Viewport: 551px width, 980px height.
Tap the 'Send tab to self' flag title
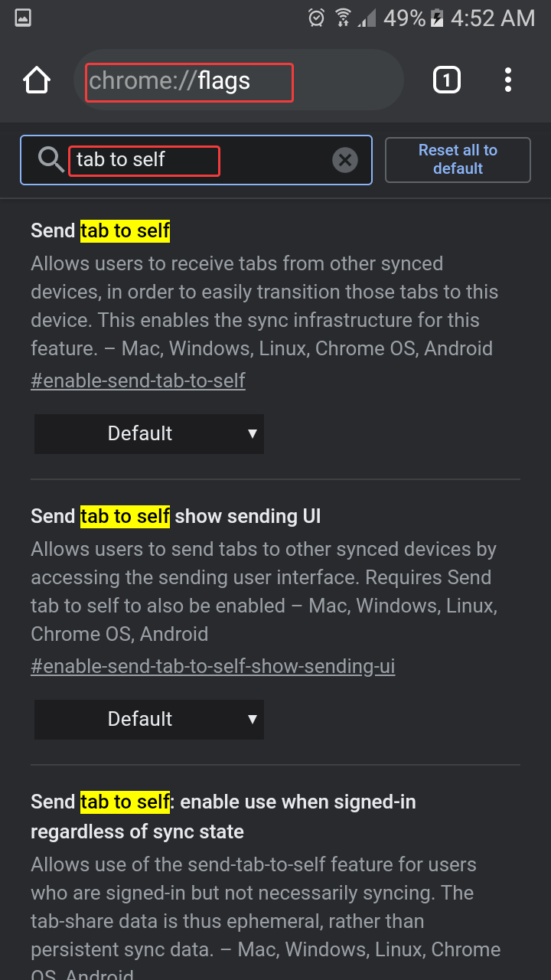[100, 230]
